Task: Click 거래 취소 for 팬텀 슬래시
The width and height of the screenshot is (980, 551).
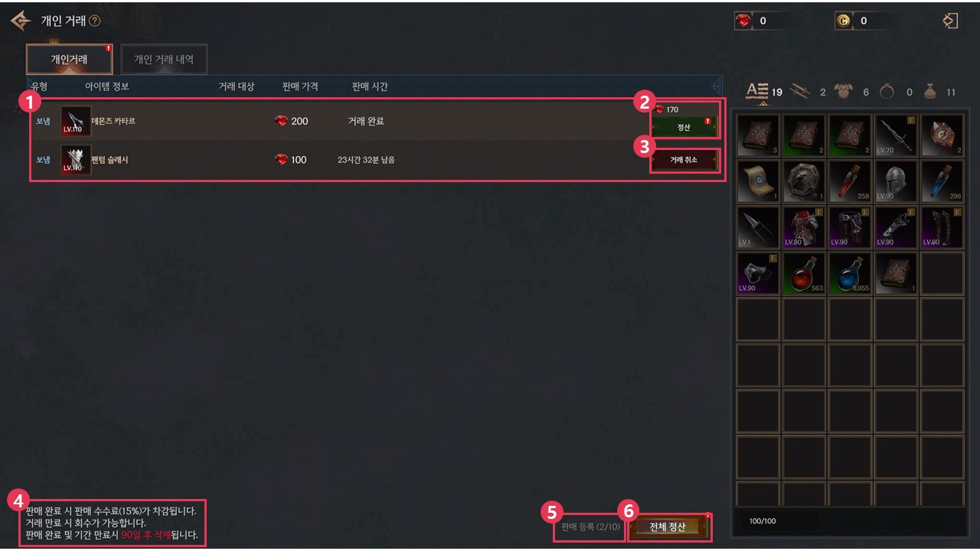Action: pyautogui.click(x=684, y=160)
